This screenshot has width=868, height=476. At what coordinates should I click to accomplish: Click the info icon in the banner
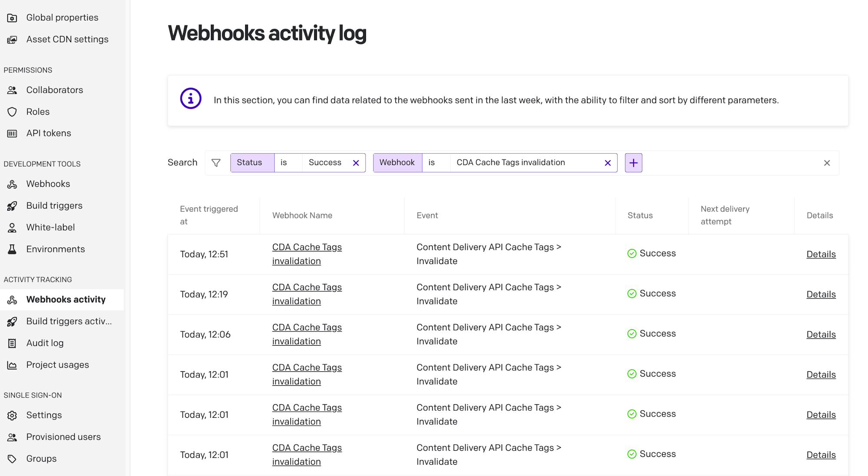pyautogui.click(x=191, y=99)
